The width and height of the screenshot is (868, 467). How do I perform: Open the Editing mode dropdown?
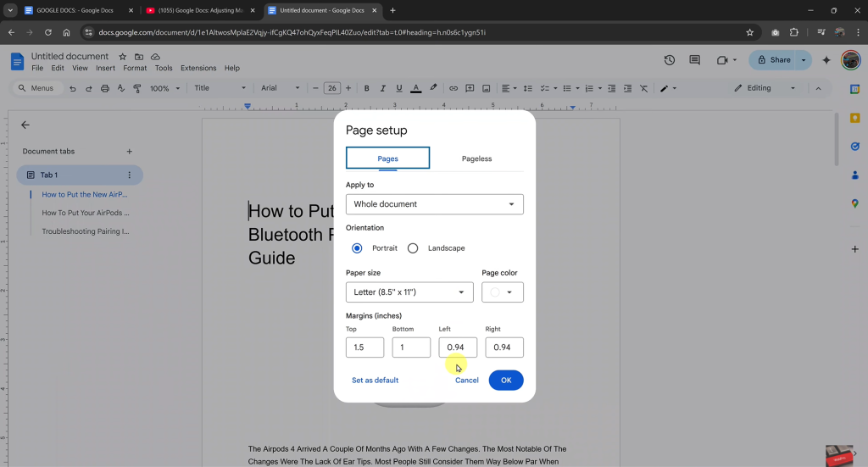click(x=765, y=88)
